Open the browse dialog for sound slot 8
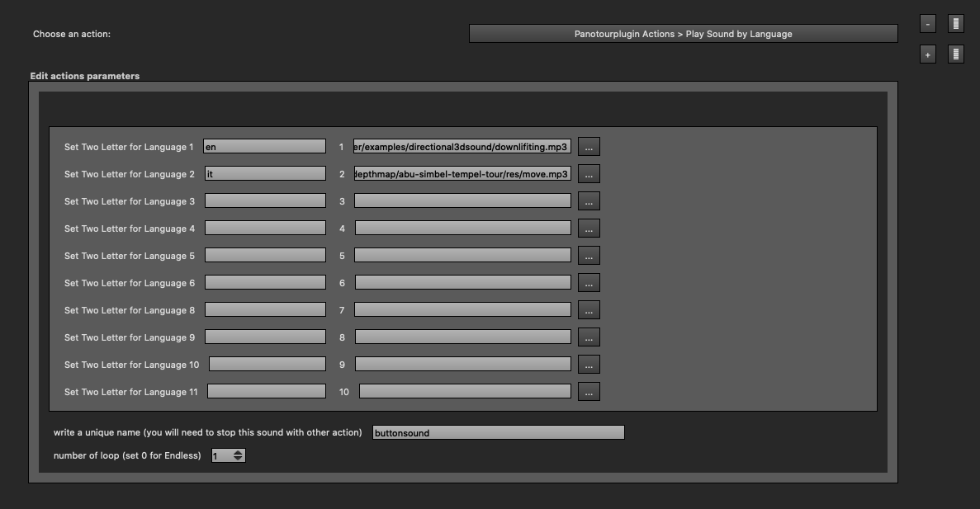This screenshot has width=980, height=509. pyautogui.click(x=589, y=337)
